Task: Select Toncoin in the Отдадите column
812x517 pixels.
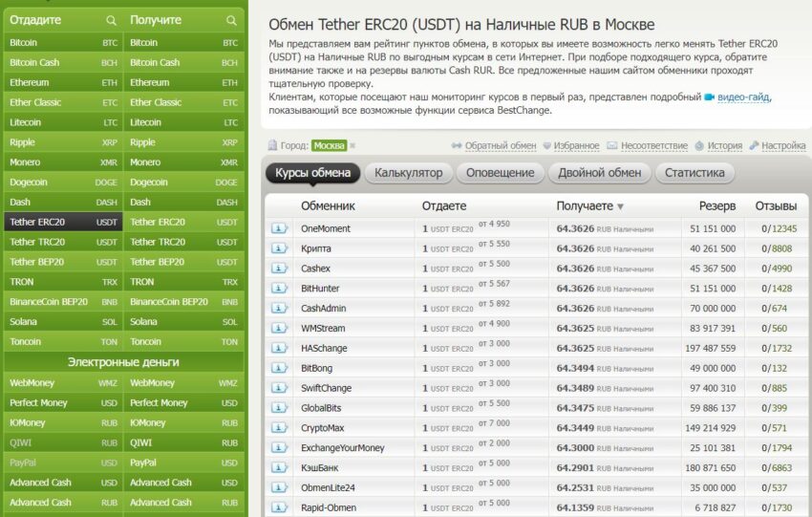Action: click(63, 342)
